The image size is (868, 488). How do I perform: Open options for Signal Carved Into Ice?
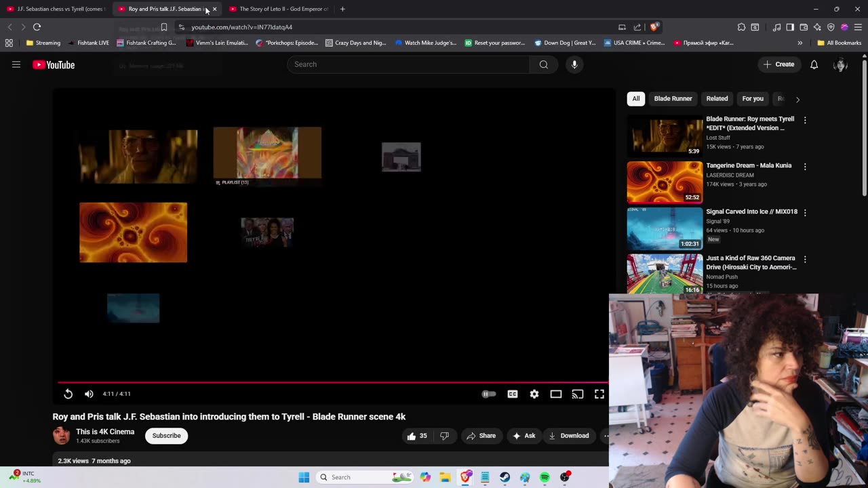point(805,213)
